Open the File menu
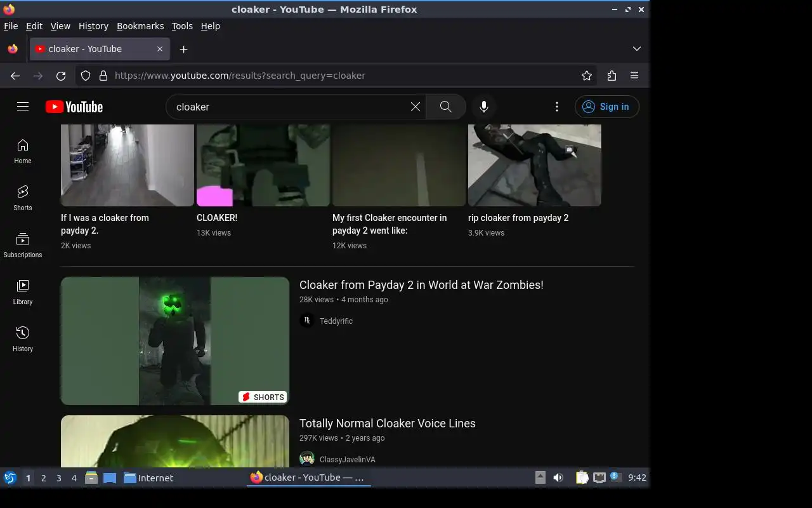 point(11,26)
